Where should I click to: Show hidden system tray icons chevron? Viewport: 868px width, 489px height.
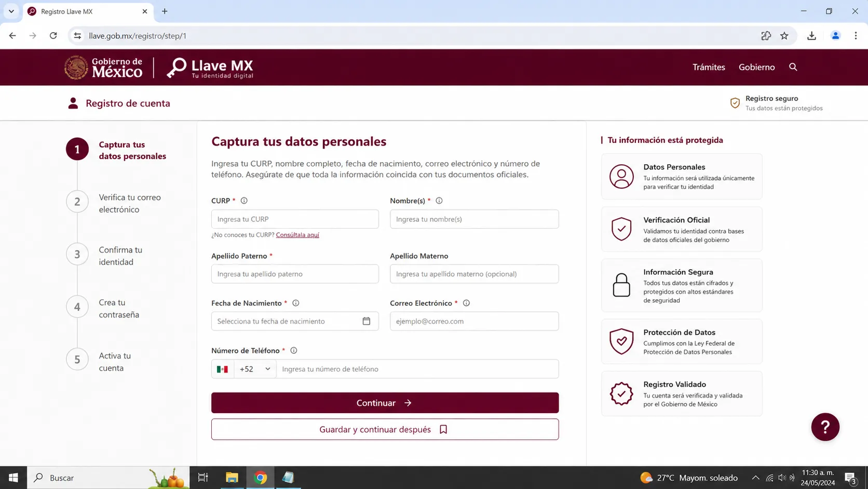pos(756,478)
